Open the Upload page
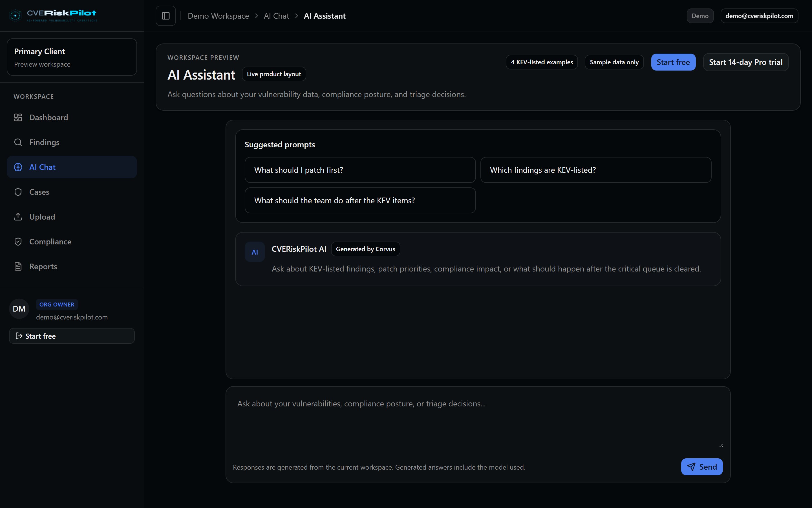Image resolution: width=812 pixels, height=508 pixels. pyautogui.click(x=72, y=217)
